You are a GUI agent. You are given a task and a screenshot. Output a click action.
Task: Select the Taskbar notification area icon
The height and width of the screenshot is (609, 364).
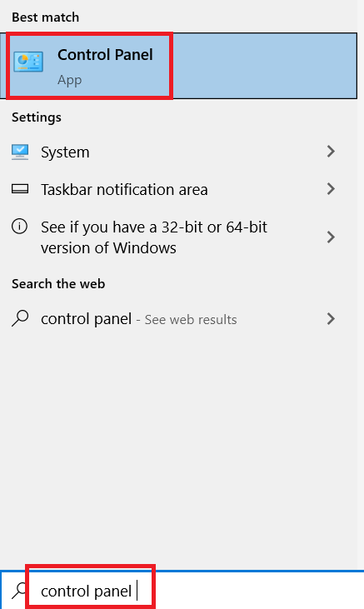coord(20,189)
